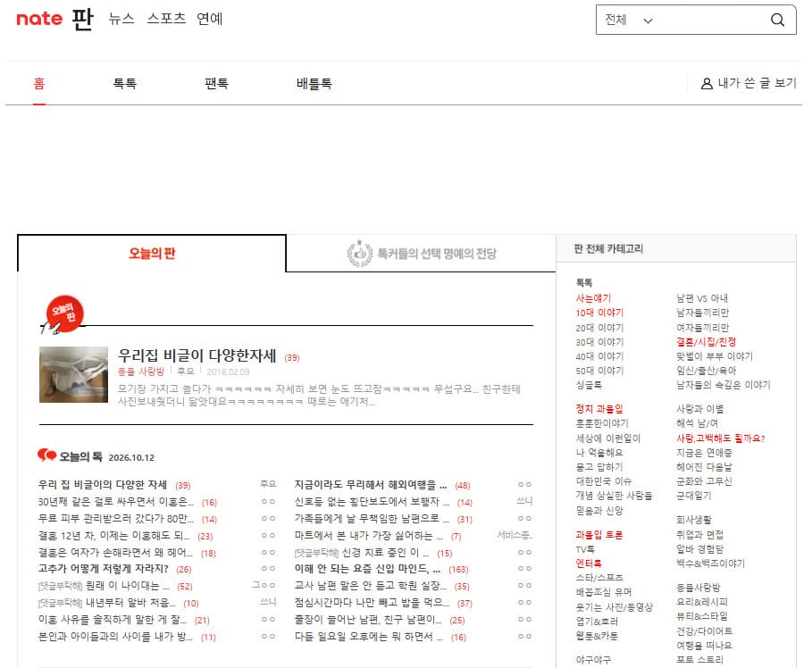Open post 이해 안 되는 요즘 신입 마인드
Image resolution: width=812 pixels, height=668 pixels.
[367, 569]
